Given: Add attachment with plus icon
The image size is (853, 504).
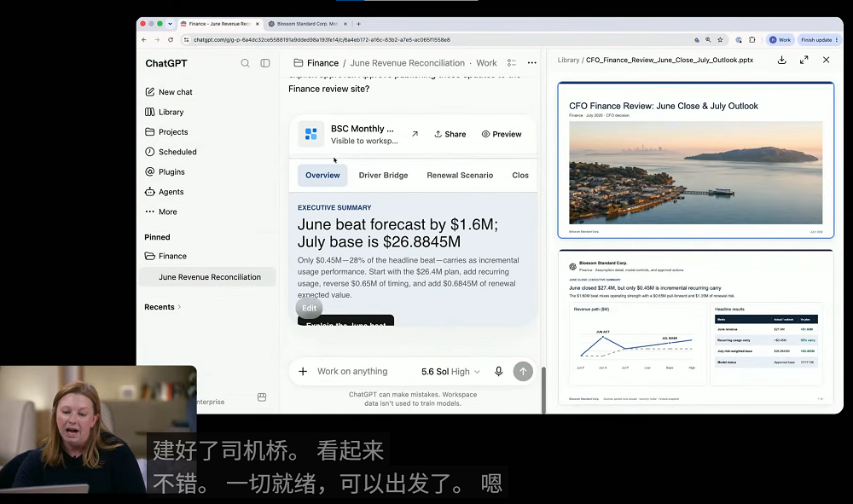Looking at the screenshot, I should coord(303,371).
